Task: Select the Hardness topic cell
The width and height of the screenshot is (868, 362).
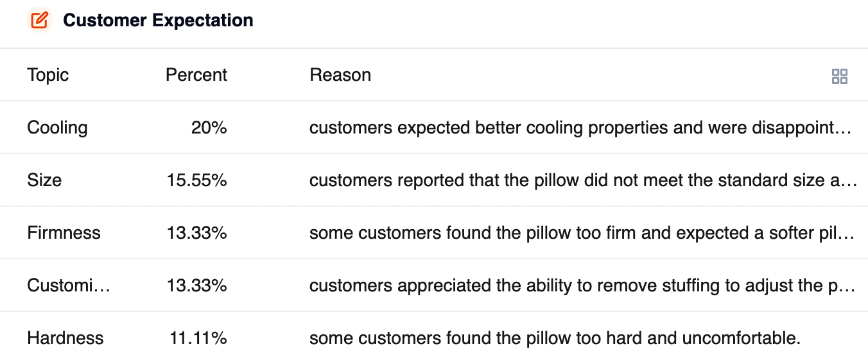Action: pyautogui.click(x=65, y=338)
